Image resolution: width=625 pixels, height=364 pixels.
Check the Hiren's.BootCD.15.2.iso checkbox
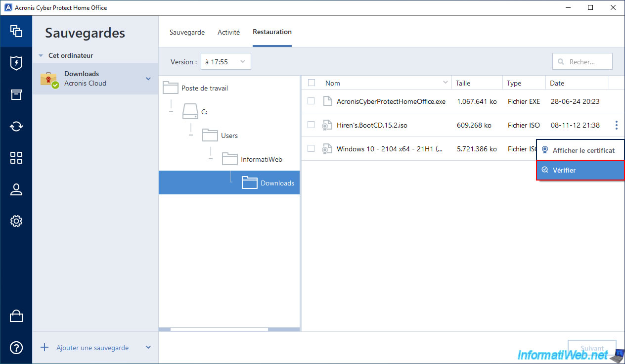(x=311, y=125)
